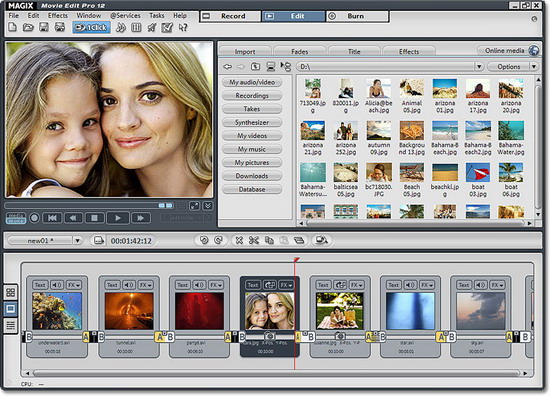Expand the D:\ path dropdown arrow
Image resolution: width=550 pixels, height=396 pixels.
479,66
